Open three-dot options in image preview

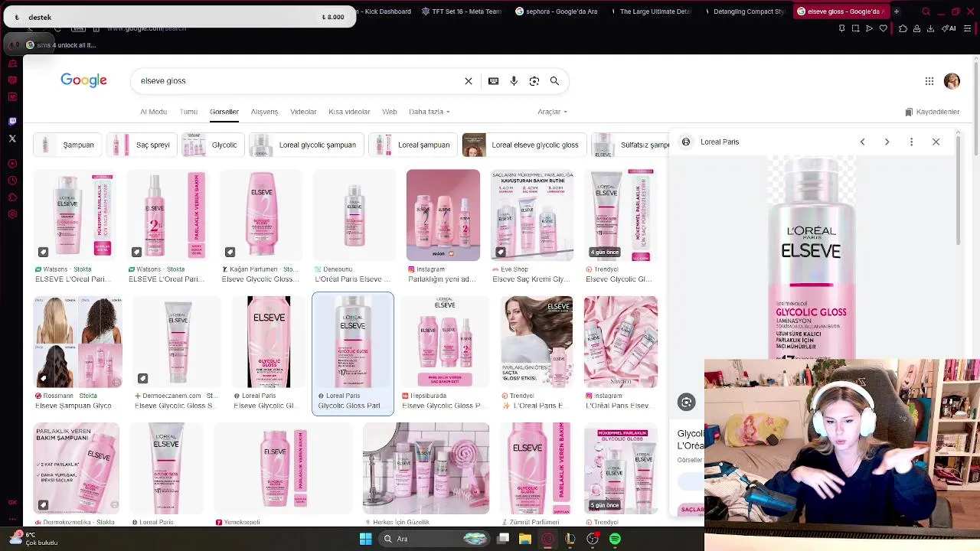(x=911, y=142)
